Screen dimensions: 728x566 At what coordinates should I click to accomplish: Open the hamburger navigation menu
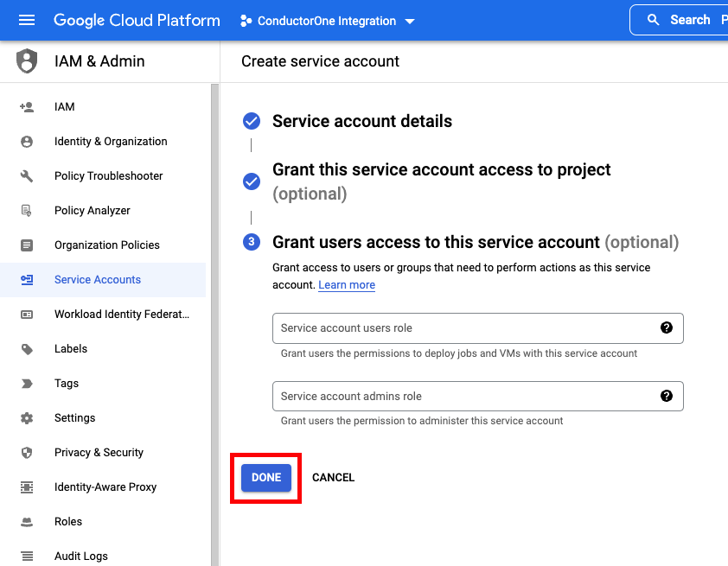coord(27,20)
